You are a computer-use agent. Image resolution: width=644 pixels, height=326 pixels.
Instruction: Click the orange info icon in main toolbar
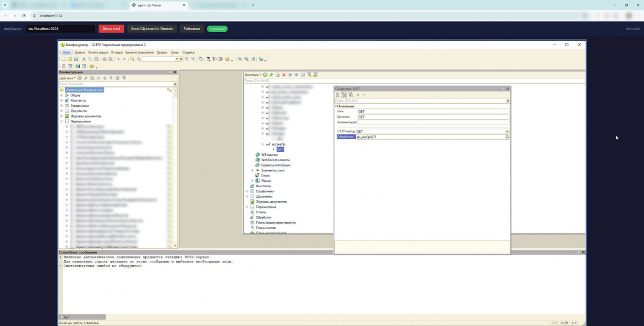[227, 59]
